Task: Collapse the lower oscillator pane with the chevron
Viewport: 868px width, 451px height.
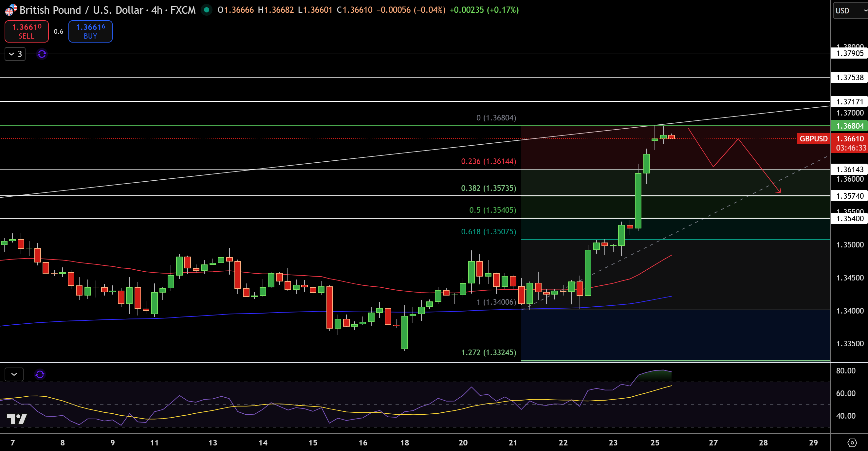Action: click(x=14, y=374)
